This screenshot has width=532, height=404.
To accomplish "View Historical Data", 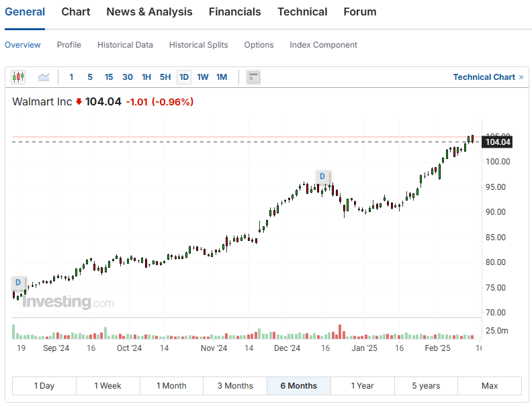I will point(125,45).
